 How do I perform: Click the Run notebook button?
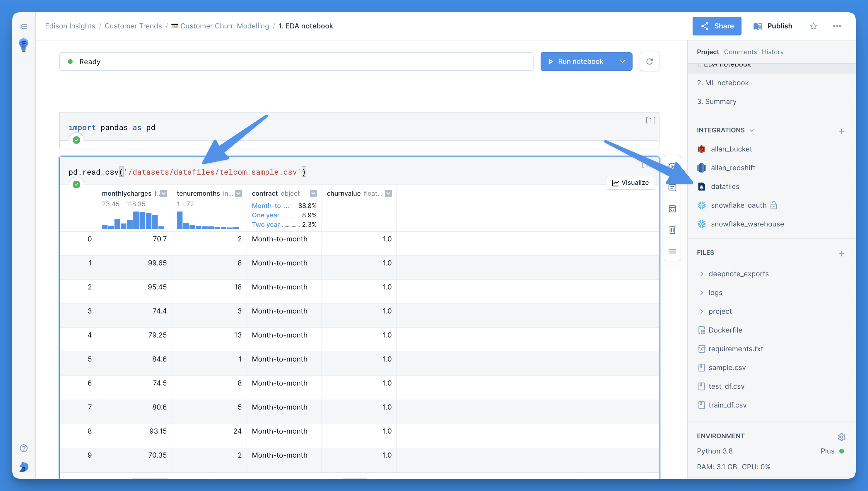click(576, 62)
